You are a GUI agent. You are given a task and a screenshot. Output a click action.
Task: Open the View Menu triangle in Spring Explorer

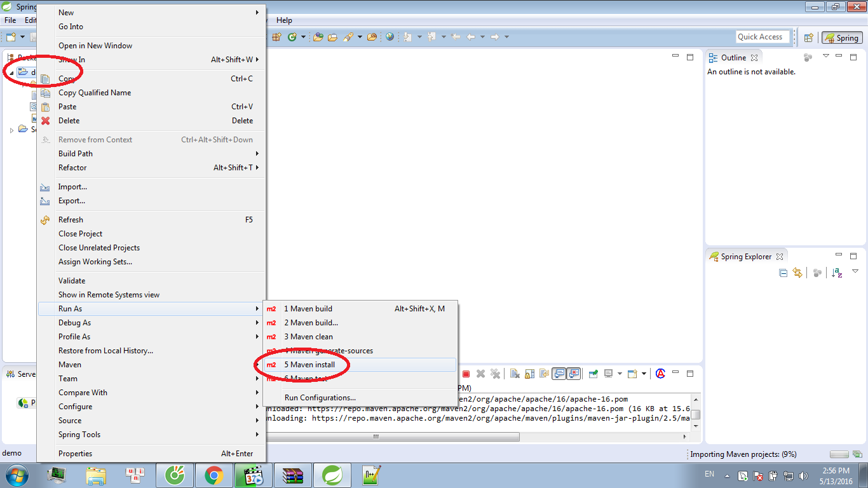855,273
